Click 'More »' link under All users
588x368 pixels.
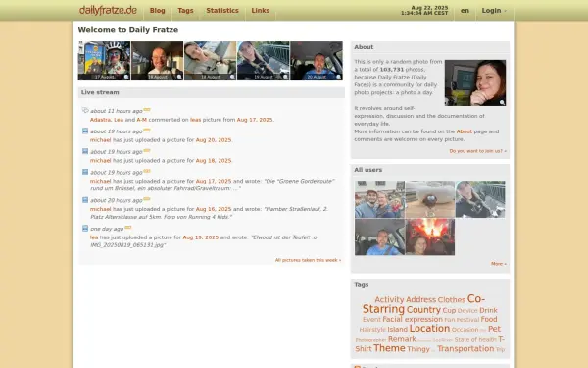click(x=499, y=264)
